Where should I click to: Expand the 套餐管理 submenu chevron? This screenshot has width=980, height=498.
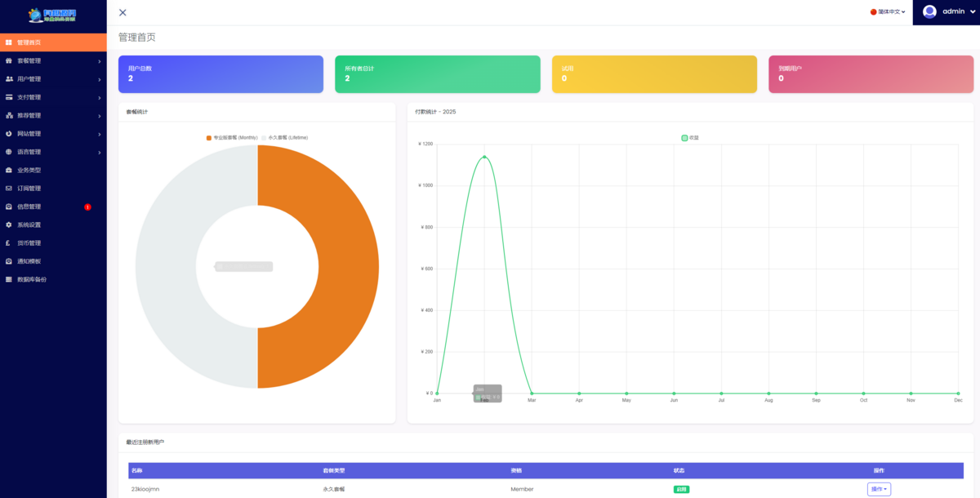100,61
